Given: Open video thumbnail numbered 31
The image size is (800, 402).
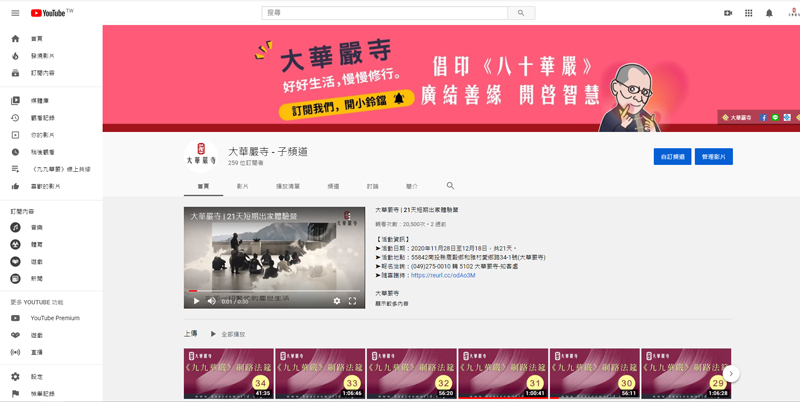Looking at the screenshot, I should click(503, 373).
